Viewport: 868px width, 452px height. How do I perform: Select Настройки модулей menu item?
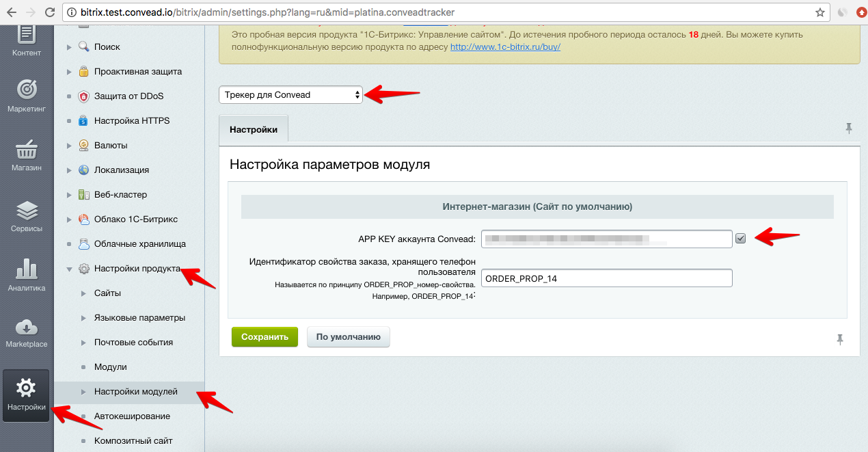coord(136,392)
